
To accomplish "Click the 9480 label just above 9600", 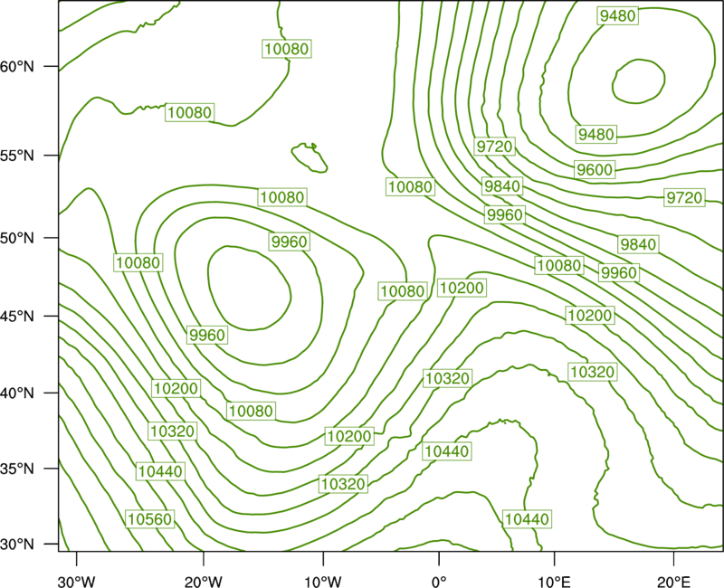I will 596,134.
